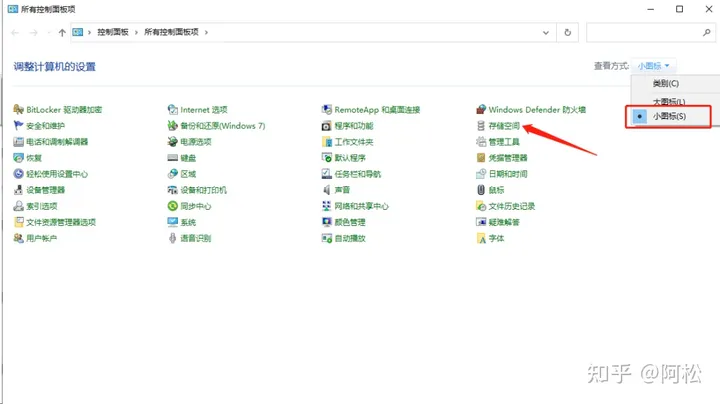Viewport: 720px width, 404px height.
Task: Go forward with the forward arrow
Action: [34, 33]
